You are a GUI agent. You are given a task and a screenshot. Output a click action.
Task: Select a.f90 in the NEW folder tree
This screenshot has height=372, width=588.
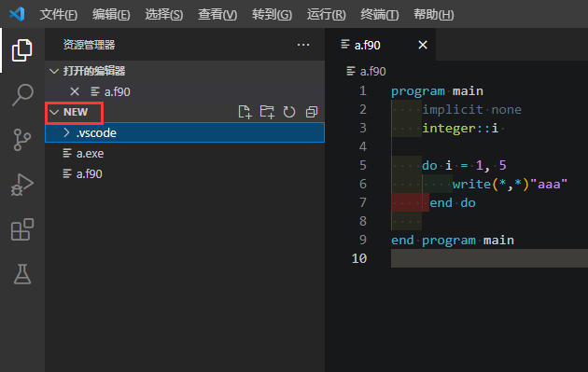pos(185,173)
